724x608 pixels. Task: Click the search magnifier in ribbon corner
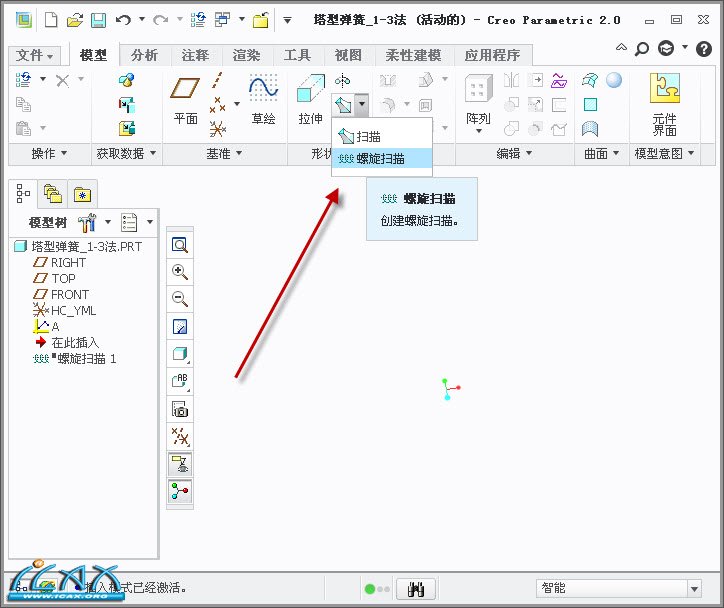(641, 48)
